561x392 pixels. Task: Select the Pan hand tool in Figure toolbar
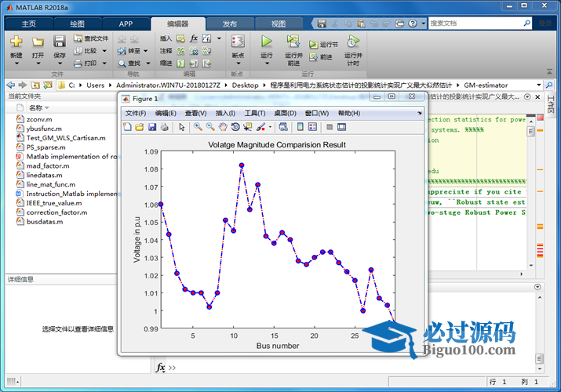click(x=223, y=127)
